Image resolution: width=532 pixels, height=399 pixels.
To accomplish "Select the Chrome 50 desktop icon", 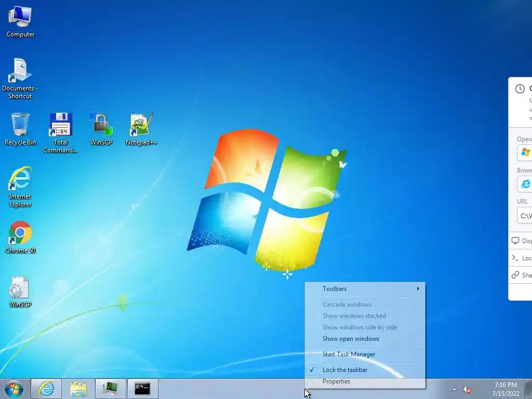I will (x=20, y=237).
